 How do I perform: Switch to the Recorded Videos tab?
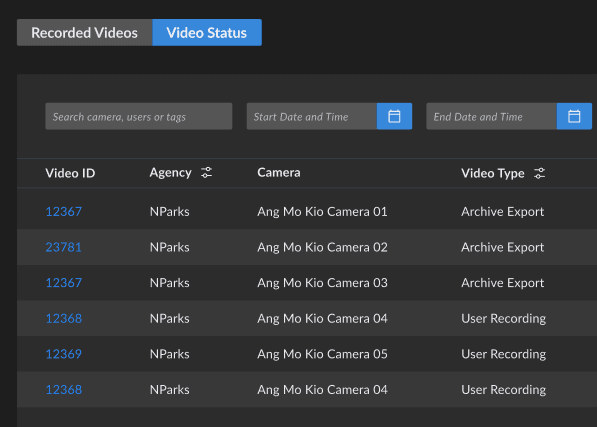pos(85,33)
